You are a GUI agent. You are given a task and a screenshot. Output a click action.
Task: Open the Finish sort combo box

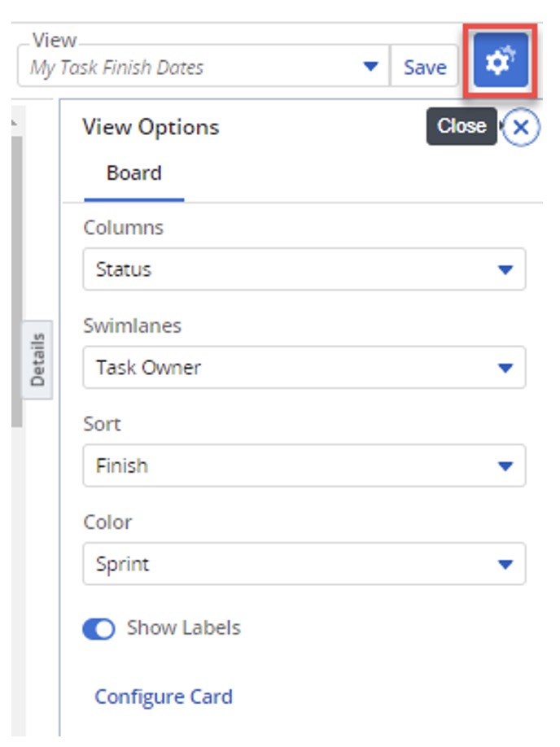coord(304,465)
